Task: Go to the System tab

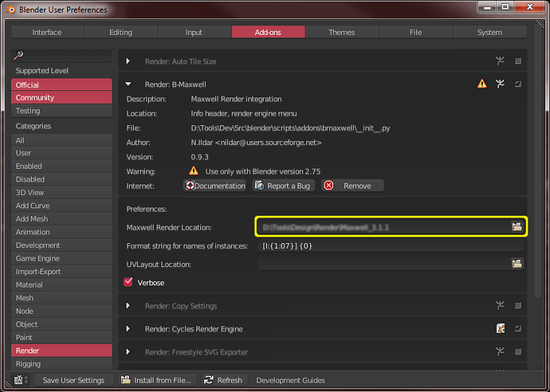Action: [489, 32]
